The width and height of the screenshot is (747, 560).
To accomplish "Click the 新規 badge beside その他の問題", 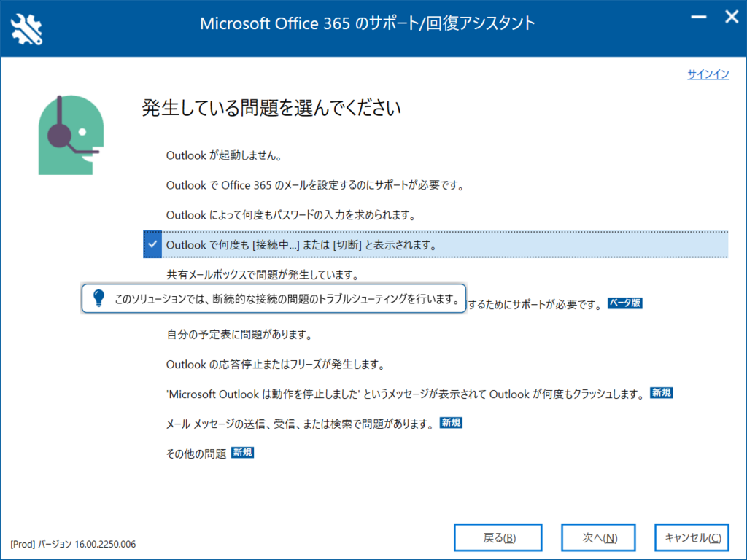I will point(242,452).
